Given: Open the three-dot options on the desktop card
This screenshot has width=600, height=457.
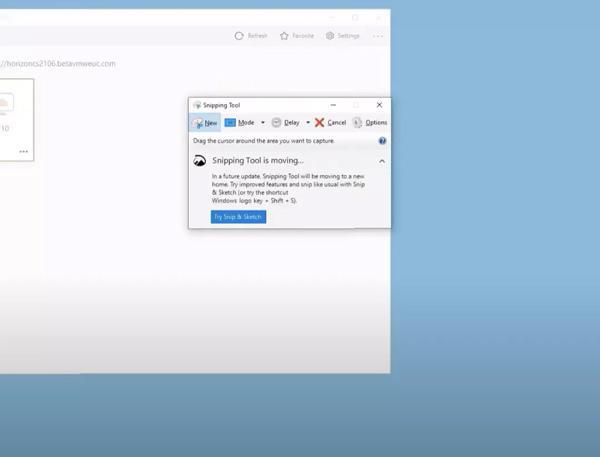Looking at the screenshot, I should tap(24, 152).
